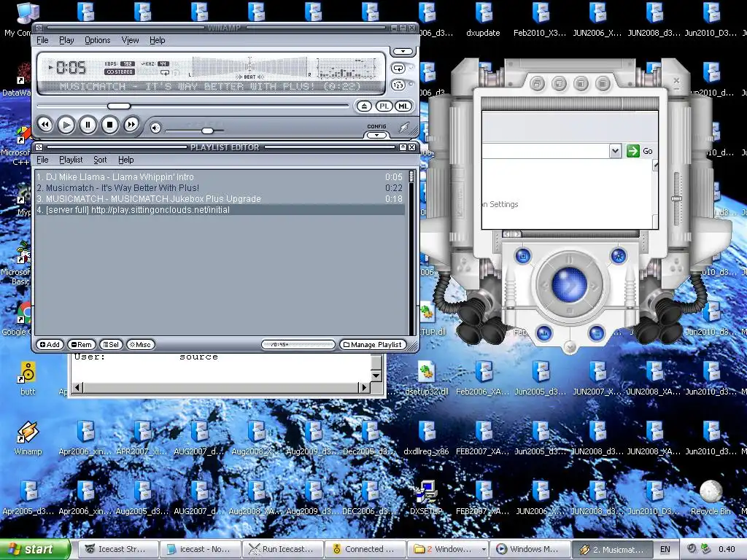Open Manage Playlist button
747x560 pixels.
click(x=373, y=344)
